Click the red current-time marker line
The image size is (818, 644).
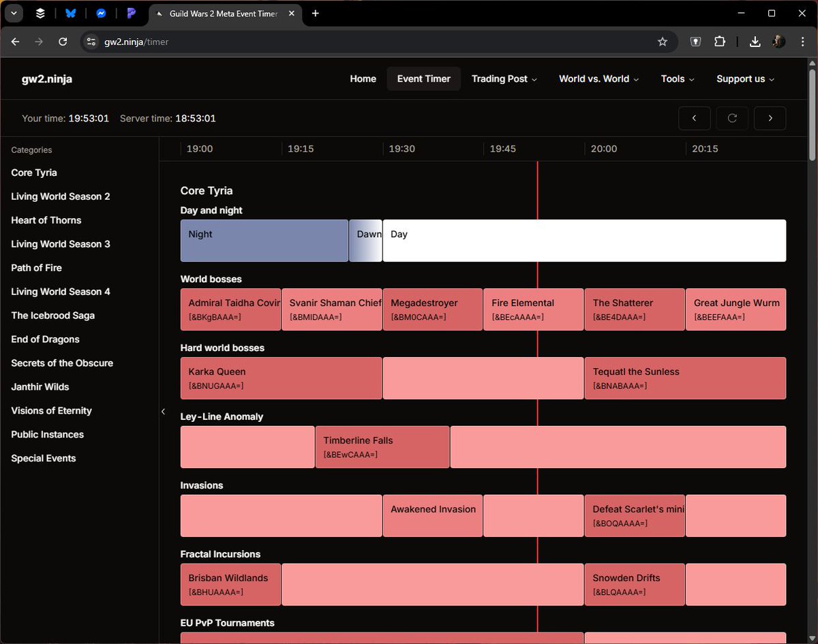[x=537, y=402]
